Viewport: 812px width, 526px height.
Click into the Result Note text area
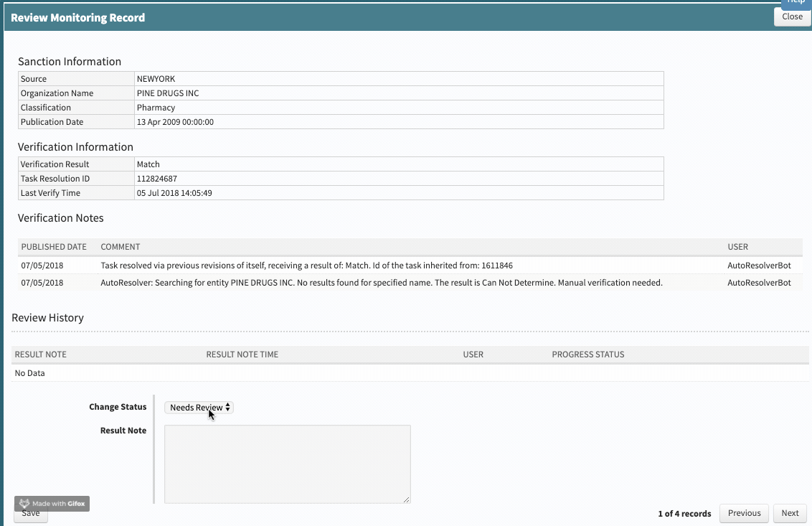coord(287,464)
